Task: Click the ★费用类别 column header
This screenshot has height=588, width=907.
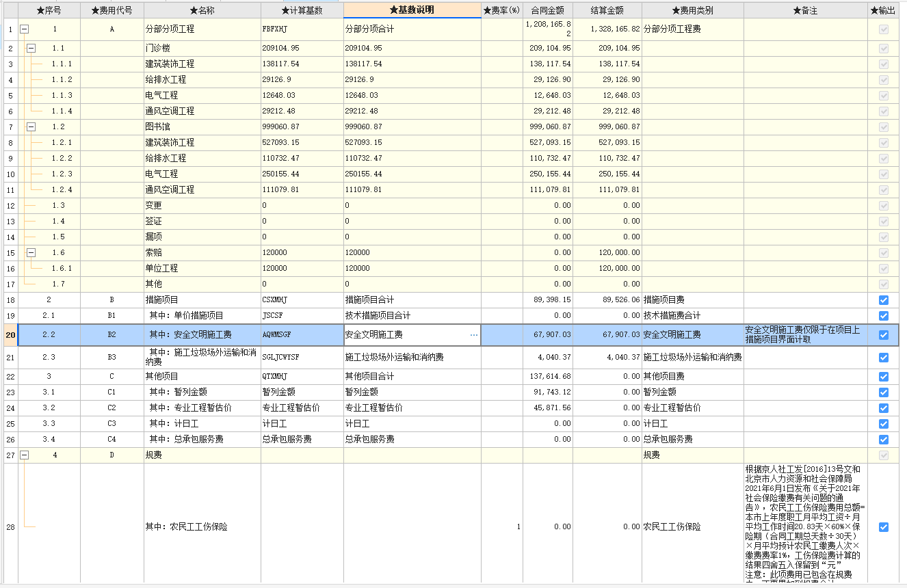Action: point(693,10)
